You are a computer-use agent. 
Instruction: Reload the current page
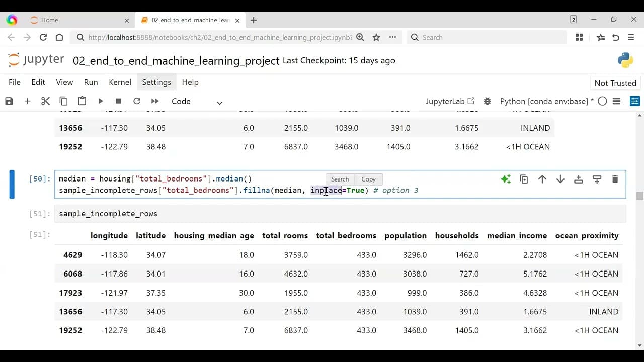pyautogui.click(x=43, y=37)
